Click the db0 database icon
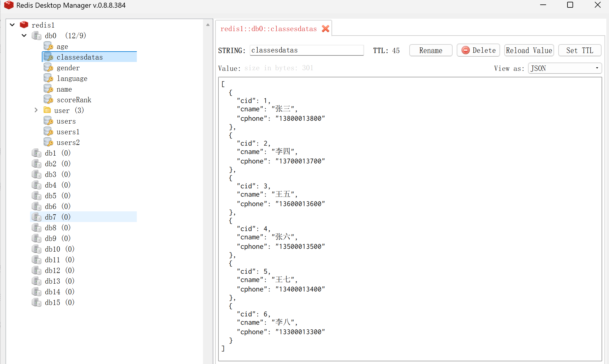This screenshot has height=364, width=609. point(37,36)
